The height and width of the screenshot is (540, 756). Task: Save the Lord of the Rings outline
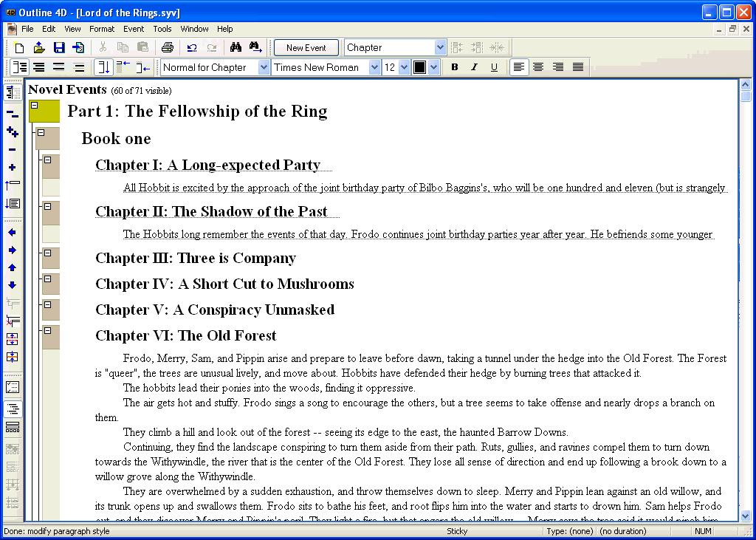coord(59,47)
